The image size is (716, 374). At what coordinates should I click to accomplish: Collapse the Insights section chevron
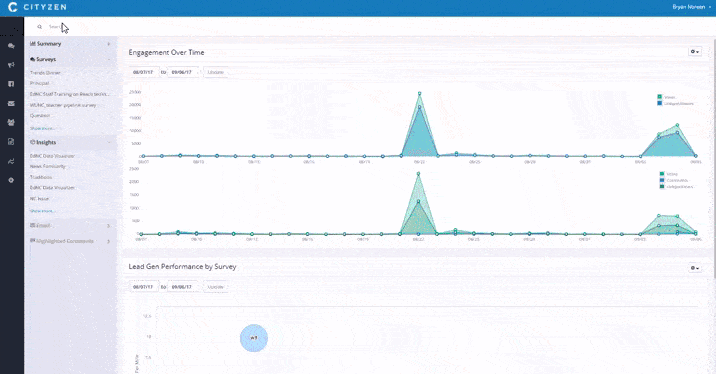[109, 142]
